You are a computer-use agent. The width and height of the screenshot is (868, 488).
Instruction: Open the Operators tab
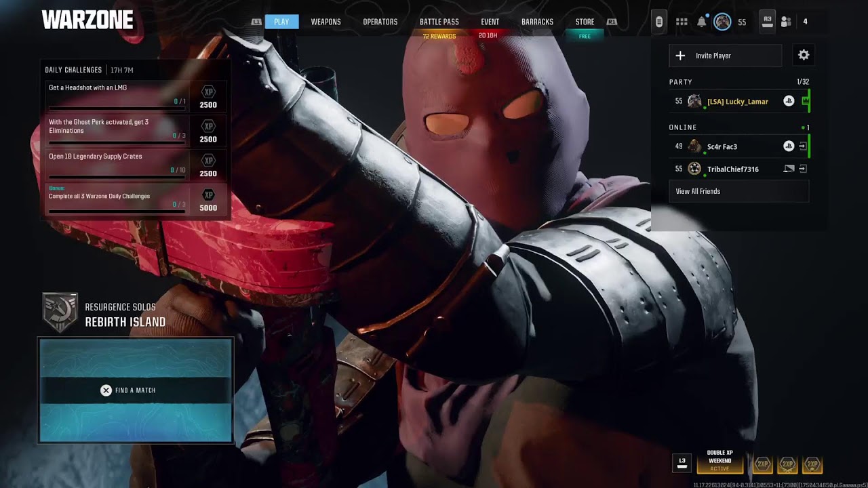380,22
